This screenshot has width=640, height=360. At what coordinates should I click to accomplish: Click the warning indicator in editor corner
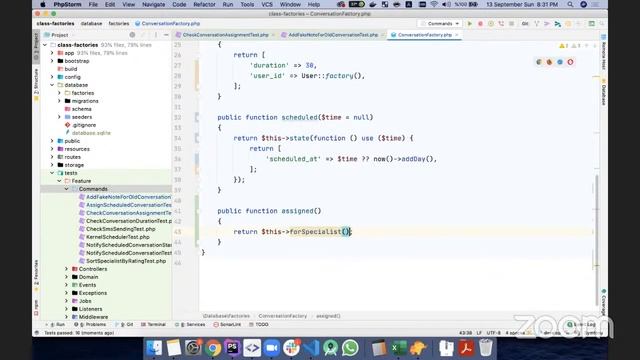click(x=563, y=46)
